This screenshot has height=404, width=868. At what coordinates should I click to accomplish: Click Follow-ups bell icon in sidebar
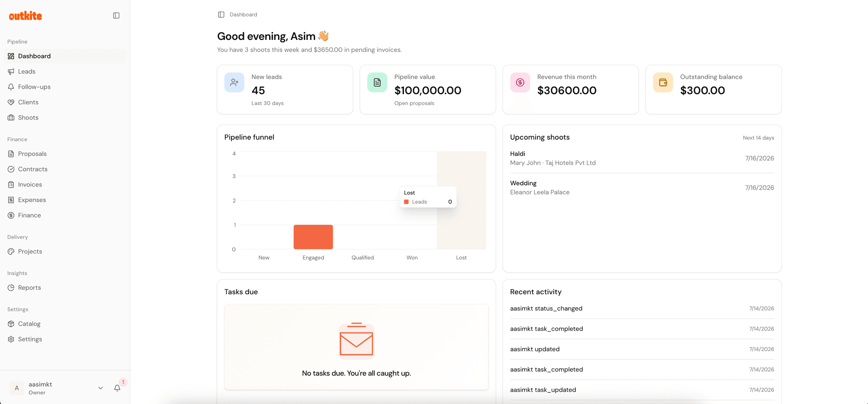pyautogui.click(x=11, y=87)
